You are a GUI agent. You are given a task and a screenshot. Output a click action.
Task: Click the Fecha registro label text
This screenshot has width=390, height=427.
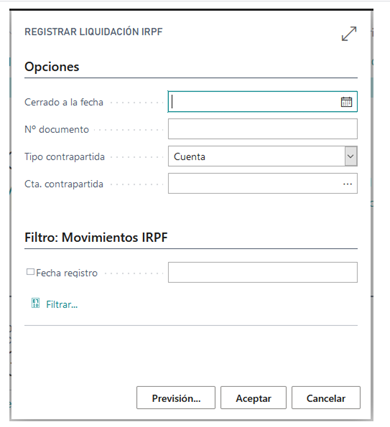[x=67, y=273]
